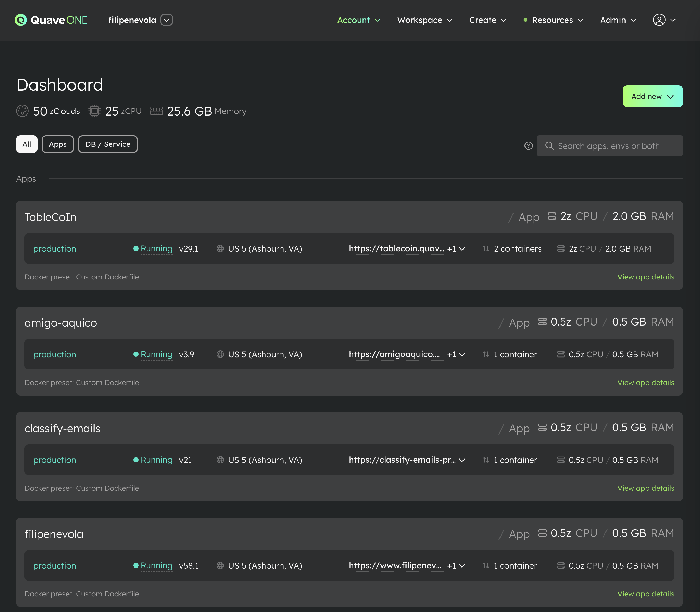Open View app details for TableCoIn
This screenshot has height=612, width=700.
[x=646, y=277]
